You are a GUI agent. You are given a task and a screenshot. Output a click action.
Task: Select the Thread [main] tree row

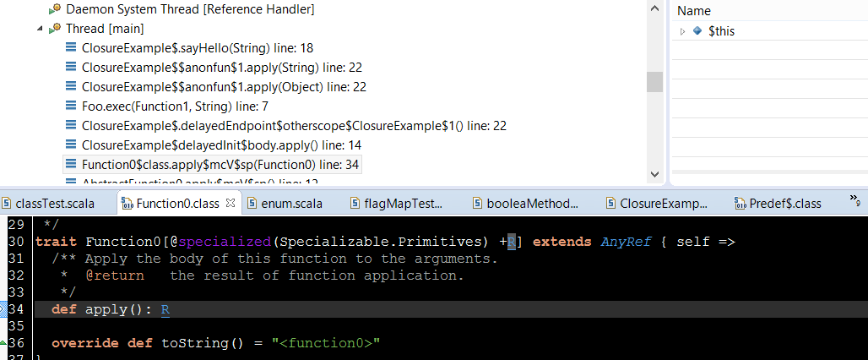click(x=105, y=29)
